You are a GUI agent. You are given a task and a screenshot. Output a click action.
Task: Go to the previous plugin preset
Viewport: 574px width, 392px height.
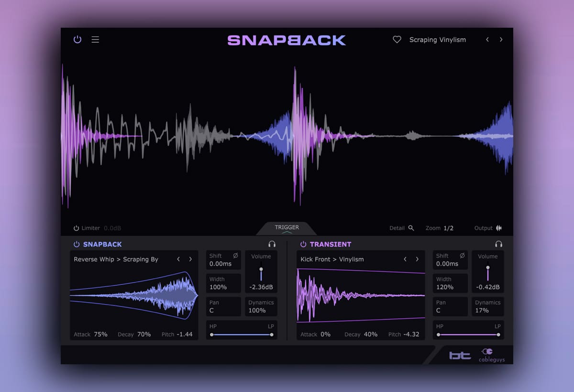[487, 40]
